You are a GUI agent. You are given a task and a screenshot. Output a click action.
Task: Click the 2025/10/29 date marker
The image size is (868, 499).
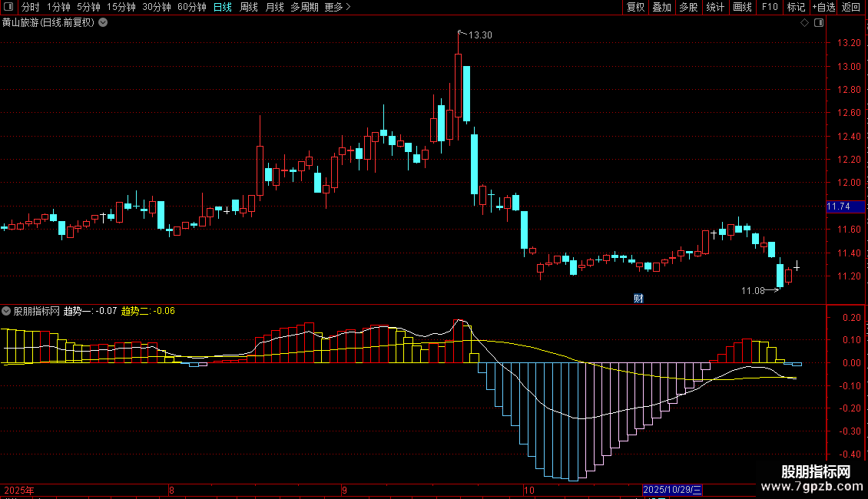point(672,490)
